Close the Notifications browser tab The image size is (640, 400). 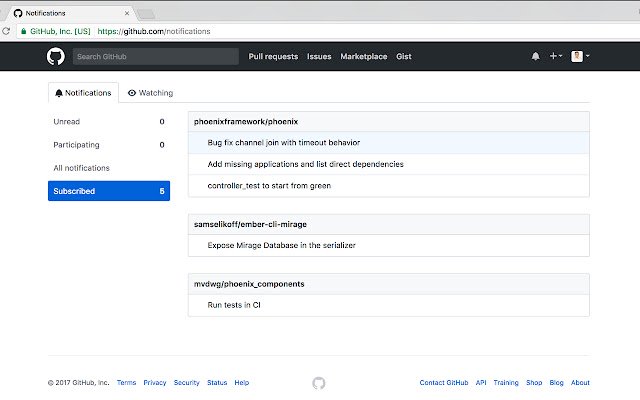(127, 13)
